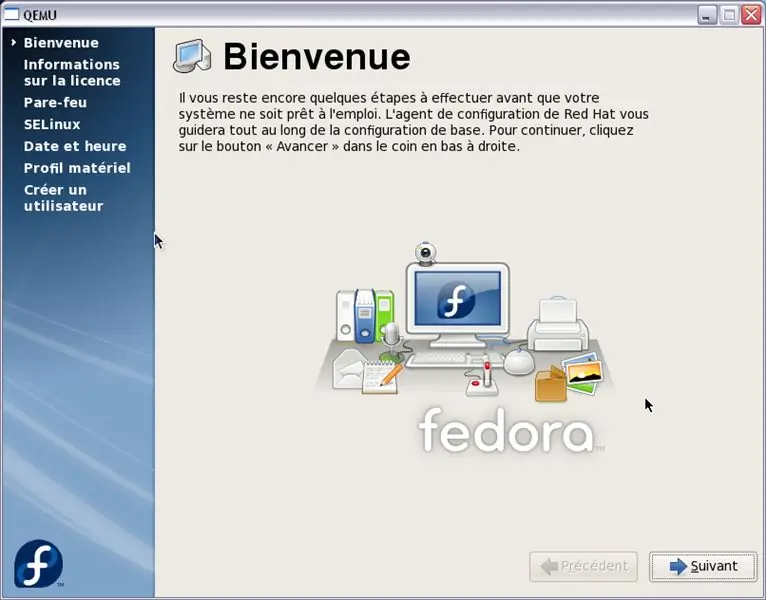Open the Date et heure step
766x600 pixels.
pyautogui.click(x=75, y=146)
